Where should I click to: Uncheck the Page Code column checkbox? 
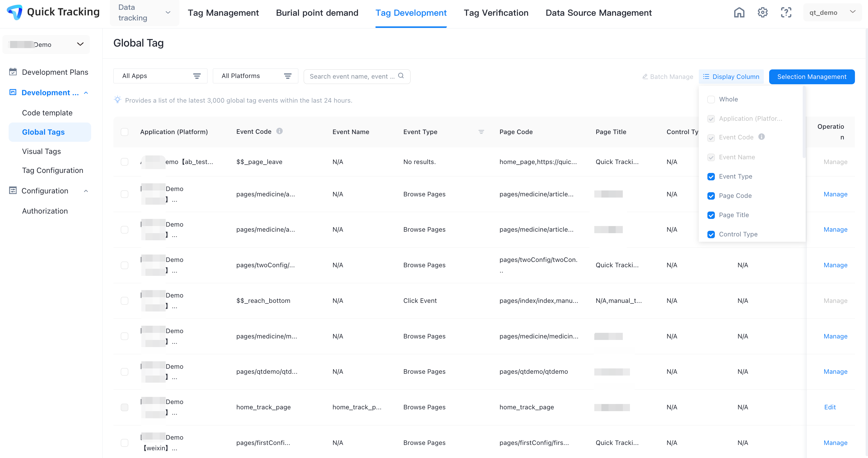(711, 196)
